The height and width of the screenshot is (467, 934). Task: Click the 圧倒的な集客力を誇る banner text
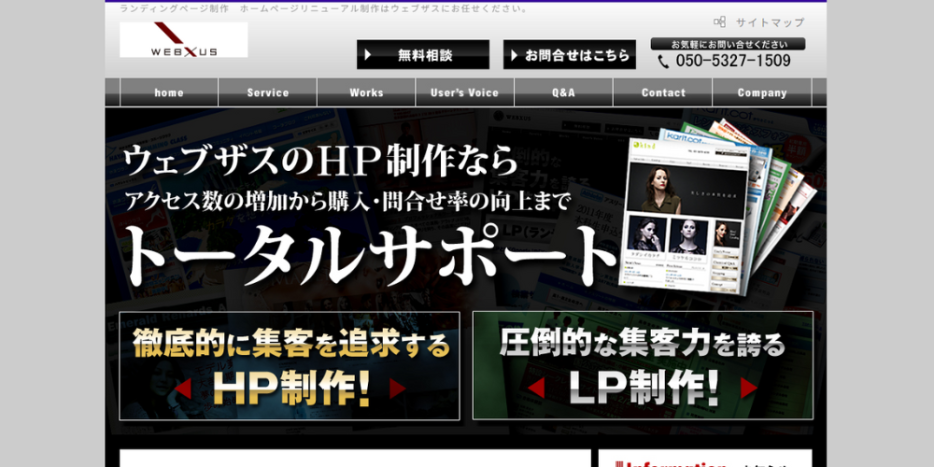click(642, 345)
